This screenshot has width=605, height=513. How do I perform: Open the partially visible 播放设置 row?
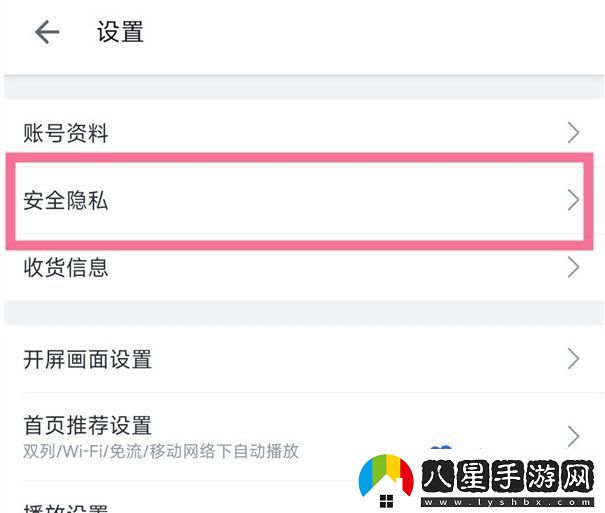[x=66, y=508]
